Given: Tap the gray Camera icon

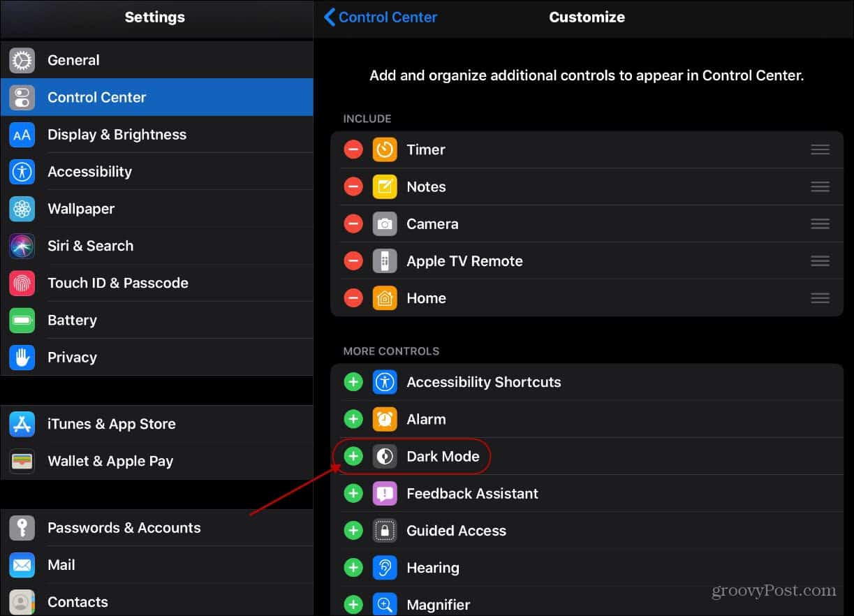Looking at the screenshot, I should (385, 223).
